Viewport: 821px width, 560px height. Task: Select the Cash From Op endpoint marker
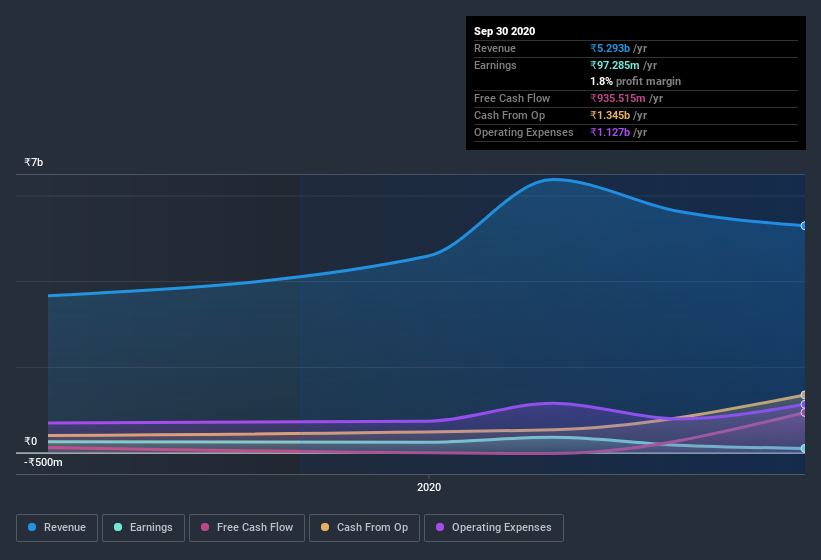[804, 395]
